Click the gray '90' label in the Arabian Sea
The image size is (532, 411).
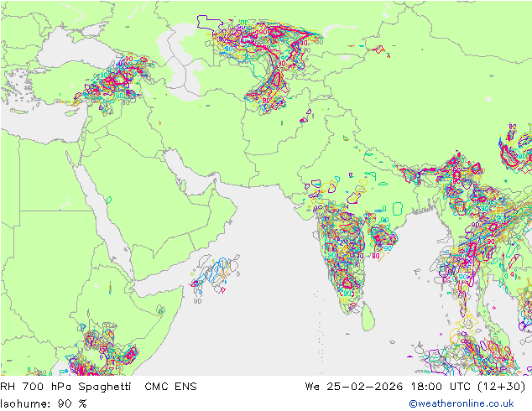point(197,301)
